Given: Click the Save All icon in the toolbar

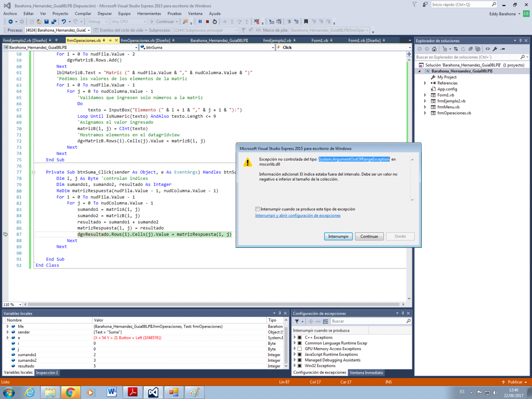Looking at the screenshot, I should [x=54, y=22].
